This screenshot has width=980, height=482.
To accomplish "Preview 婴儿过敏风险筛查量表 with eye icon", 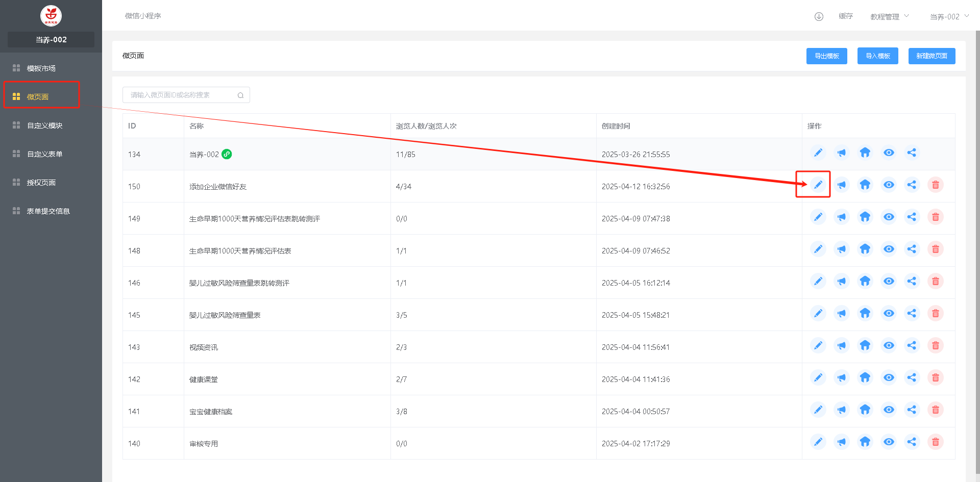I will tap(889, 313).
